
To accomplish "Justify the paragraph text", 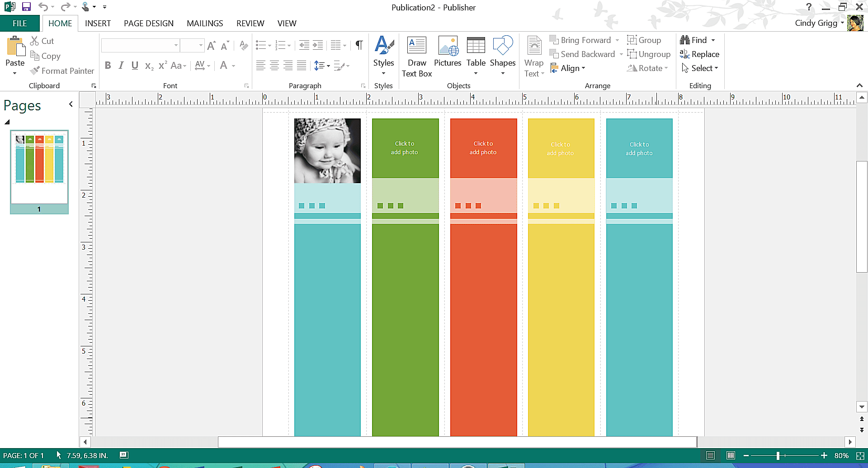I will pos(302,66).
